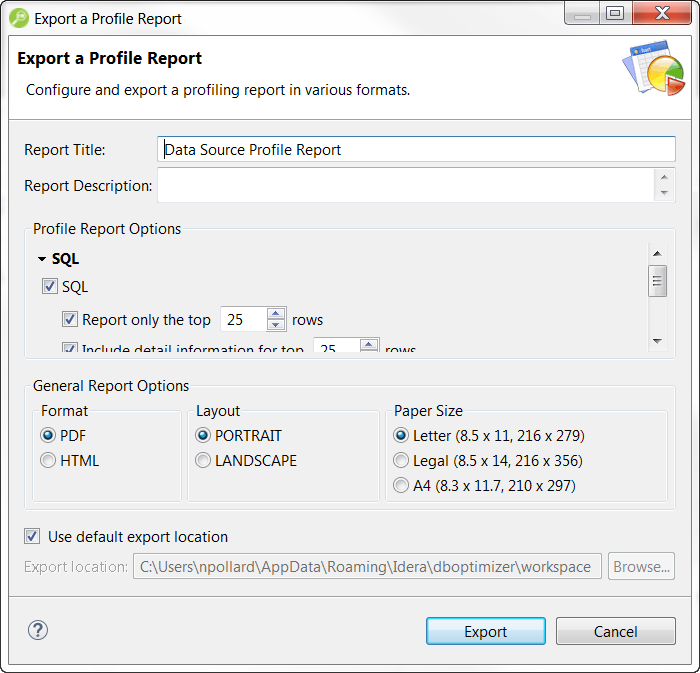The width and height of the screenshot is (700, 673).
Task: Disable Use default export location
Action: pyautogui.click(x=33, y=537)
